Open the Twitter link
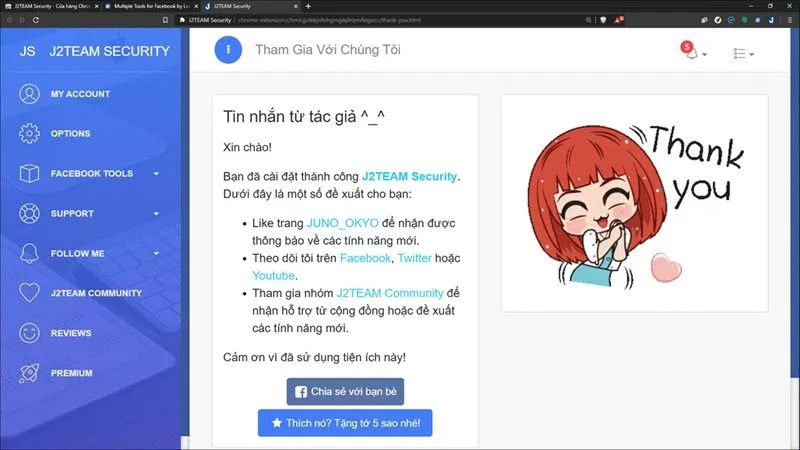This screenshot has width=800, height=450. click(414, 258)
